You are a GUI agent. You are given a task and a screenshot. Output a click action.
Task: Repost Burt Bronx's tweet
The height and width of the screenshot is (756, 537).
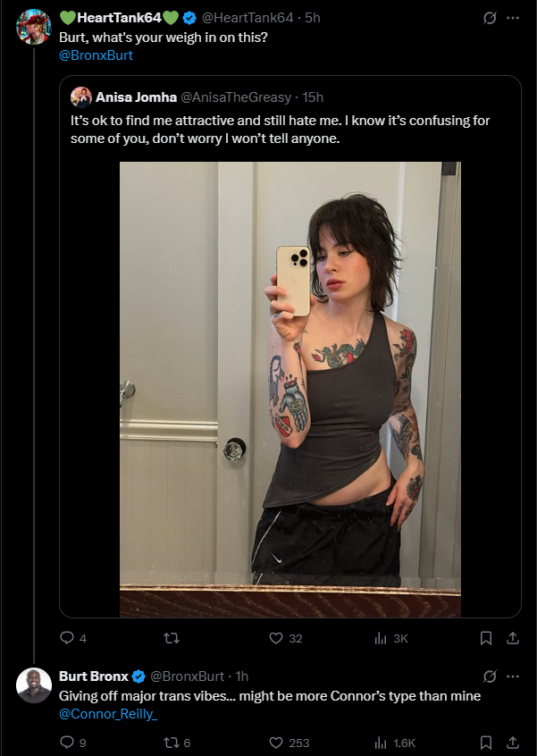172,743
